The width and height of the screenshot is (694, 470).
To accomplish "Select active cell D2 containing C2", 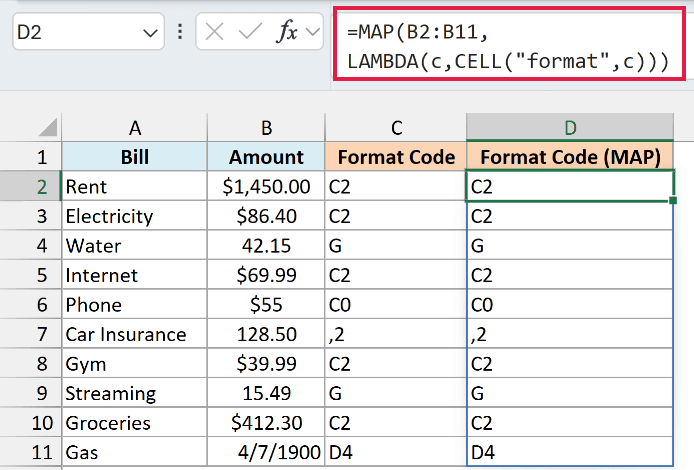I will [570, 186].
